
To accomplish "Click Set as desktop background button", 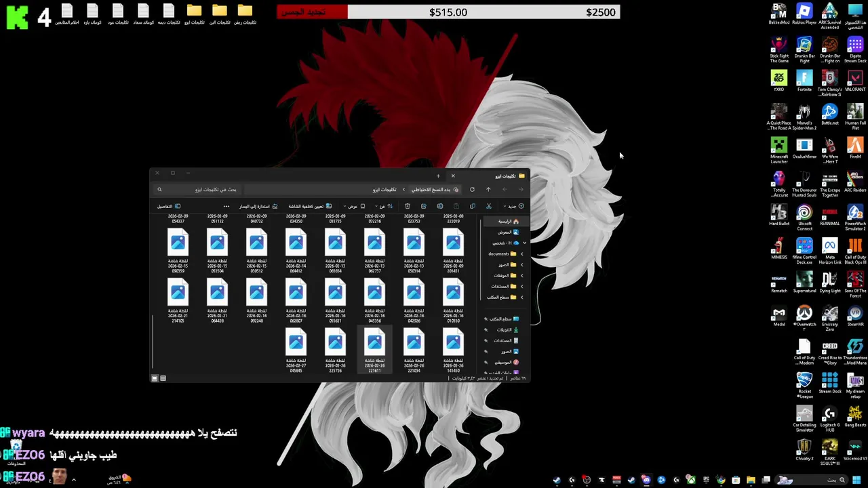I will pyautogui.click(x=310, y=206).
